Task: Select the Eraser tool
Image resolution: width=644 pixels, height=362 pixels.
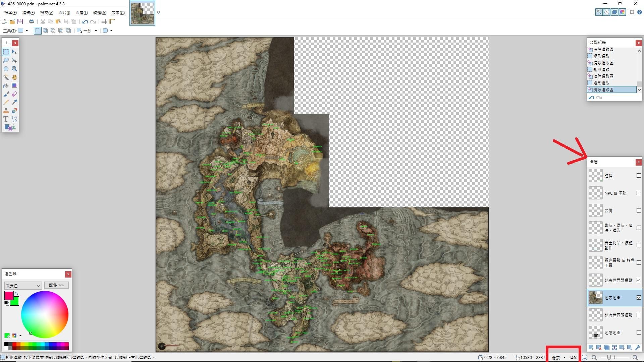Action: point(14,94)
